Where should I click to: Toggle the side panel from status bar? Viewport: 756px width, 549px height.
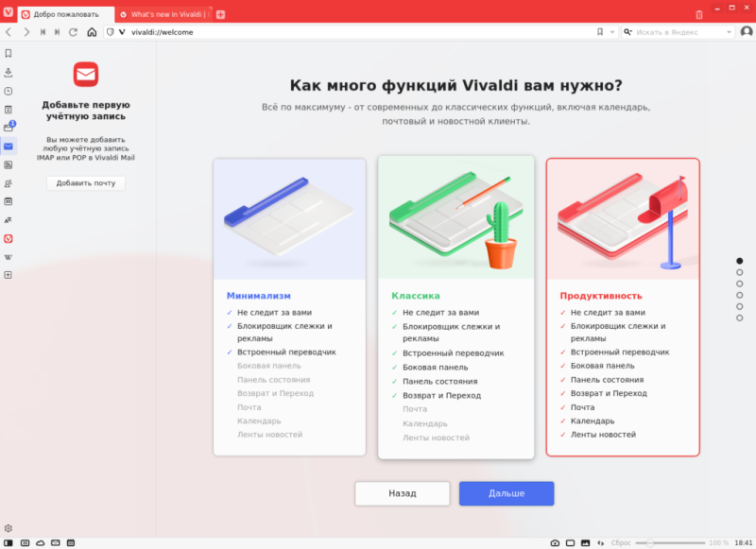click(x=9, y=542)
